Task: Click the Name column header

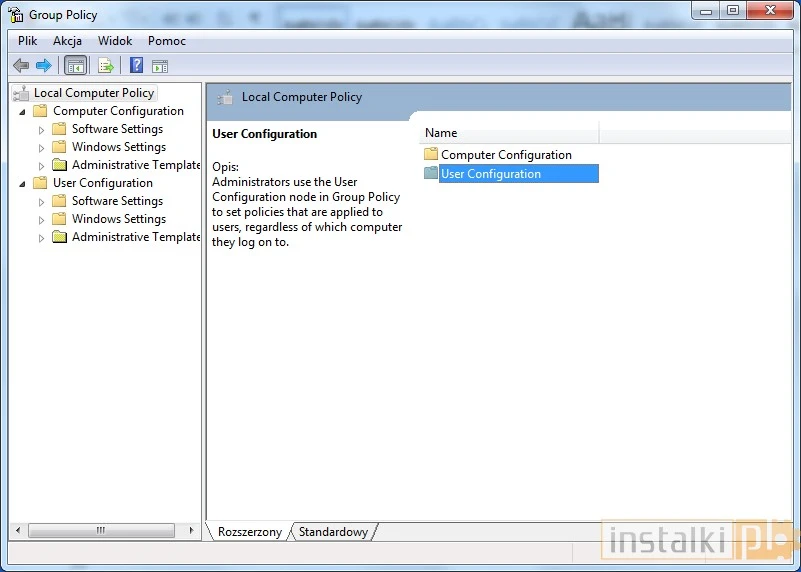Action: (x=508, y=133)
